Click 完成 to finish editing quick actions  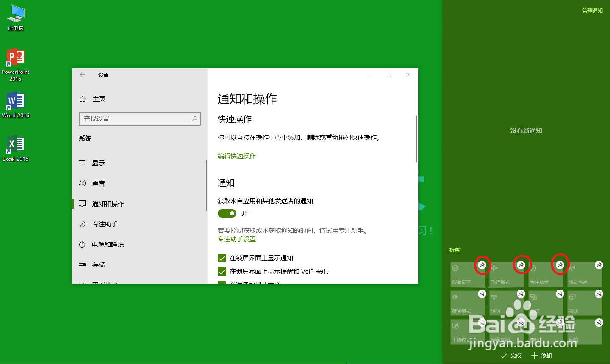(511, 356)
